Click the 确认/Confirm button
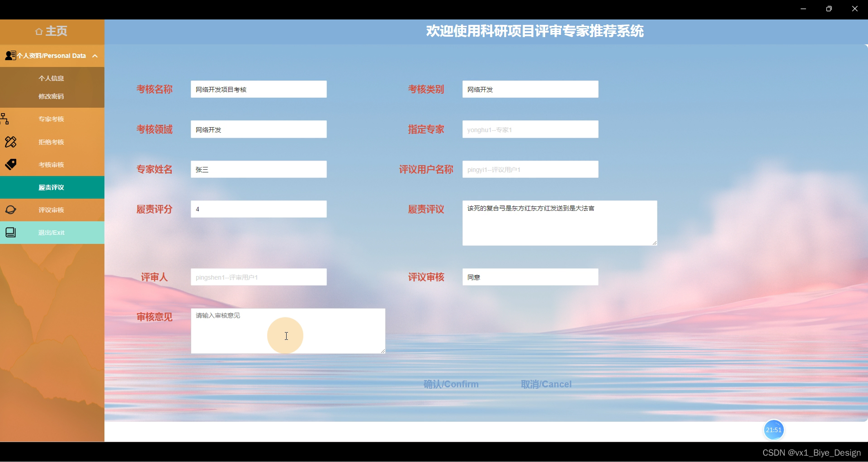Viewport: 868px width, 462px height. 451,384
